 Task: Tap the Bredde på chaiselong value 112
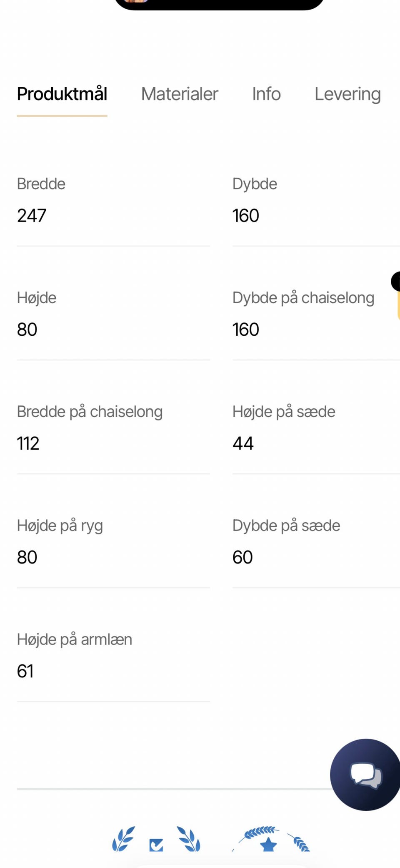pyautogui.click(x=28, y=443)
